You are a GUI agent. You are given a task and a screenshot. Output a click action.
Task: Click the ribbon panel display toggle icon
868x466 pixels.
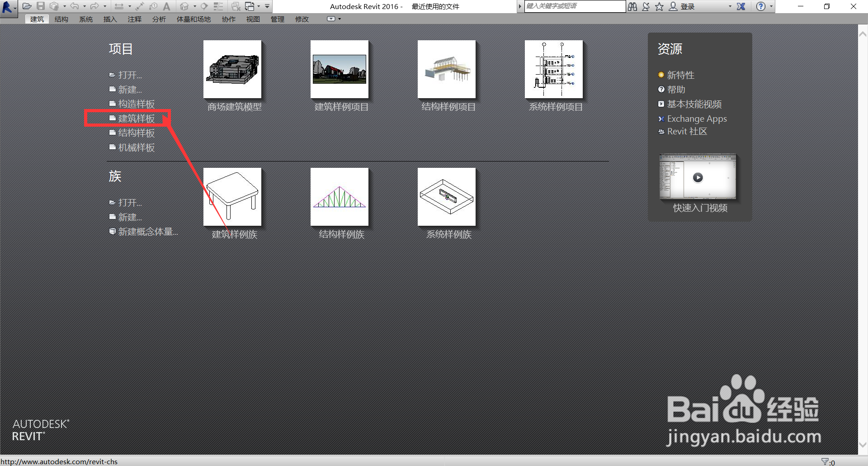point(331,19)
